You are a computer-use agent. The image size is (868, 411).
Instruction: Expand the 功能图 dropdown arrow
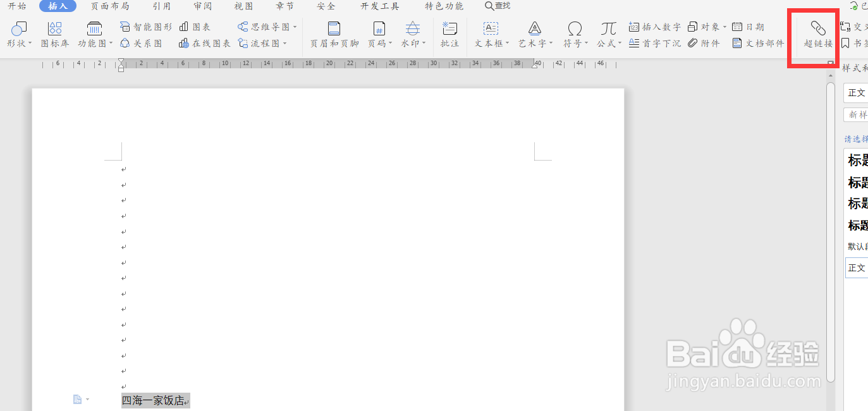111,44
